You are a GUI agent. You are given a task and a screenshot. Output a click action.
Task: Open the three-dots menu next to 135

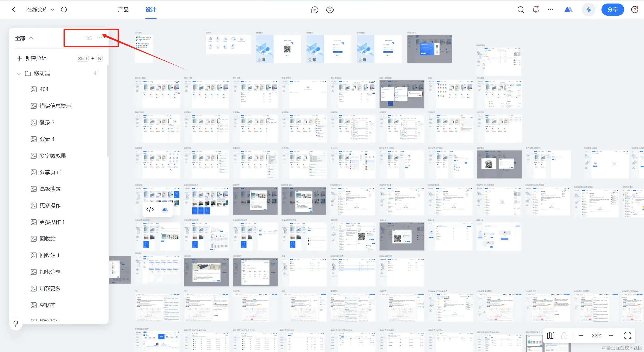[x=100, y=38]
